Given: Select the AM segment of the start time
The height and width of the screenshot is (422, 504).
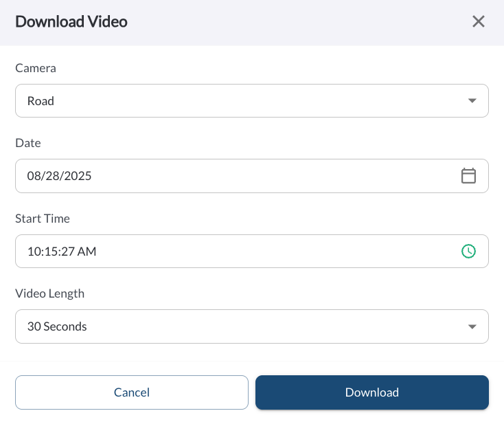Looking at the screenshot, I should tap(87, 252).
